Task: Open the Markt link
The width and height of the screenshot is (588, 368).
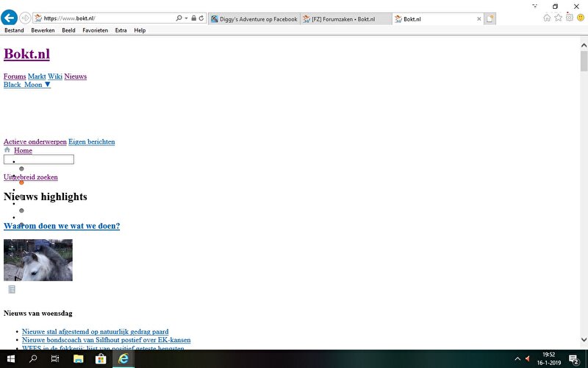Action: point(37,77)
